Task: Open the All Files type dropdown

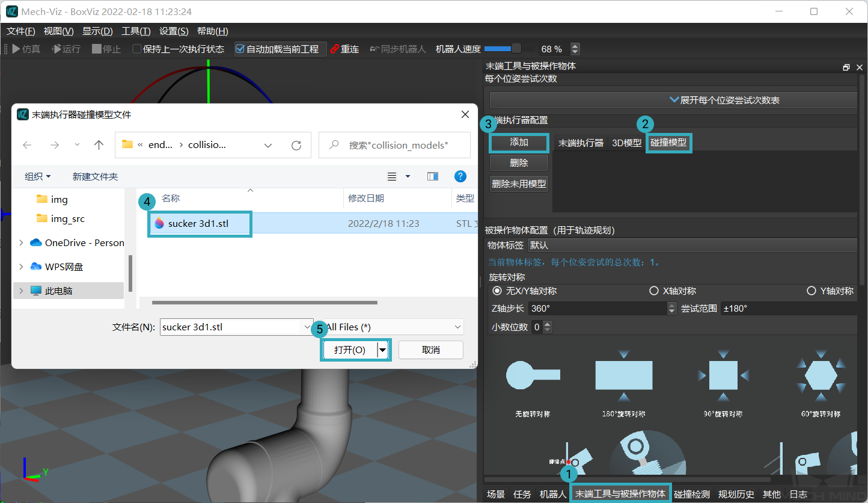Action: click(393, 327)
